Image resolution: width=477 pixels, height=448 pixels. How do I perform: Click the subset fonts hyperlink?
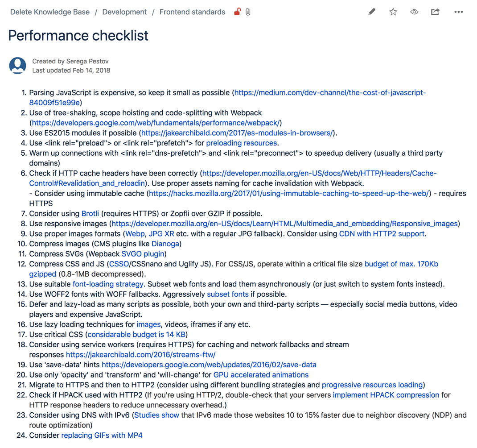pos(227,294)
